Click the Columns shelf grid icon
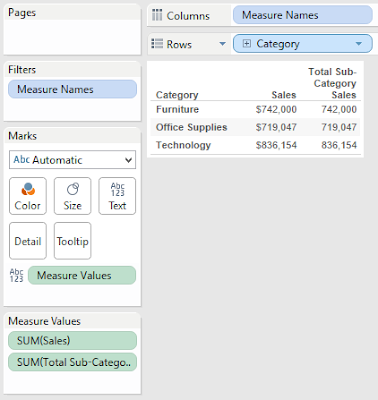The height and width of the screenshot is (400, 378). point(157,15)
